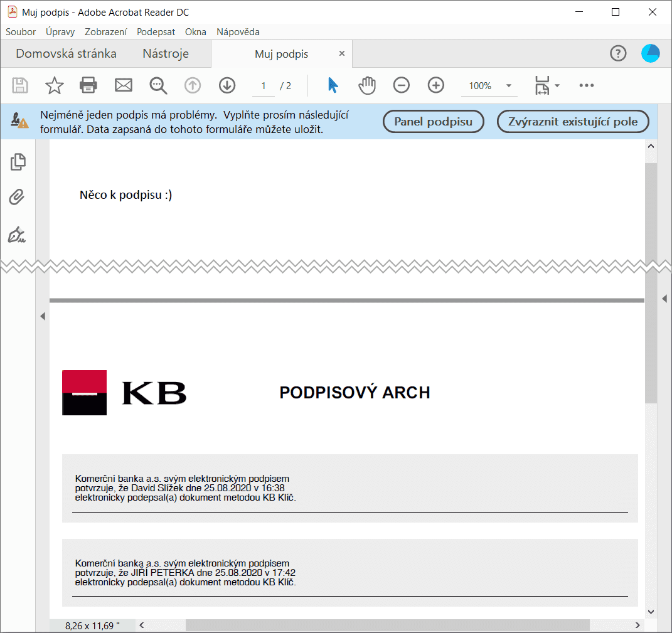Go to the next page with the down arrow
This screenshot has height=633, width=672.
coord(227,85)
